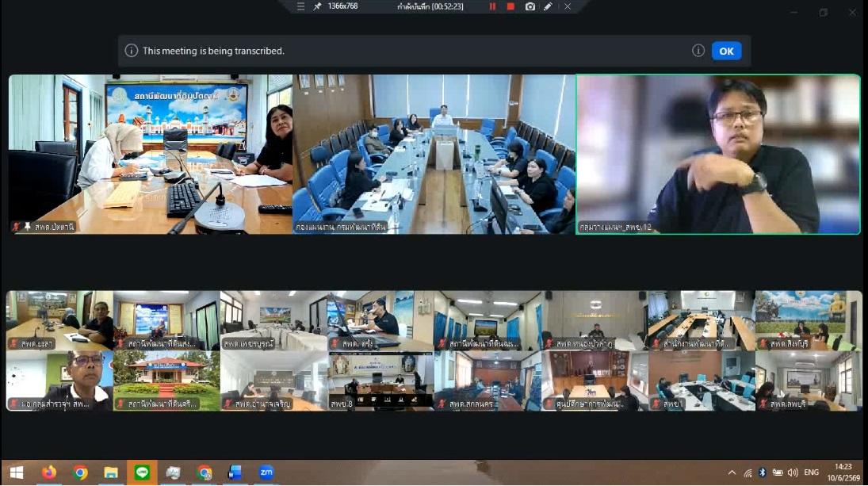Select the สพด.ยะลา participant thumbnail
The height and width of the screenshot is (486, 868).
(x=59, y=320)
